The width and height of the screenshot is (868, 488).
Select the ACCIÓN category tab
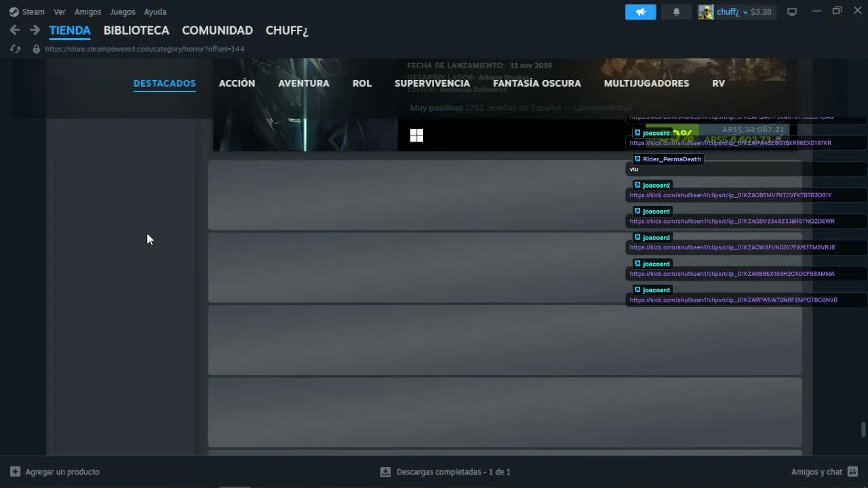(x=237, y=83)
